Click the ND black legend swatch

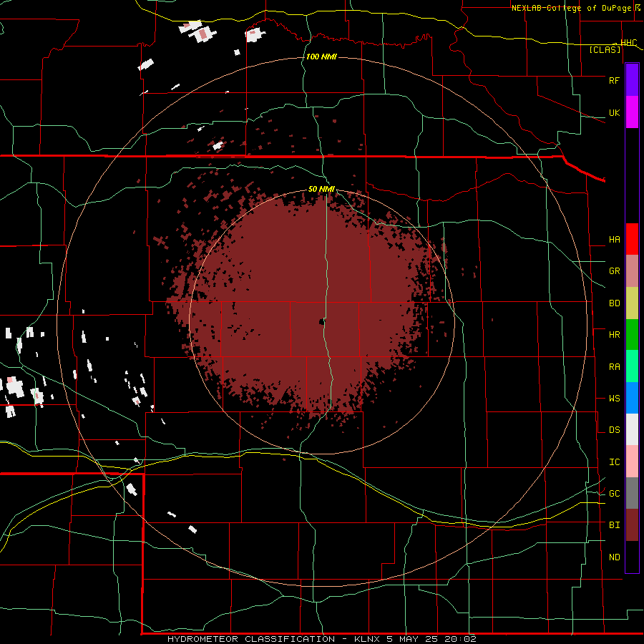tap(632, 557)
